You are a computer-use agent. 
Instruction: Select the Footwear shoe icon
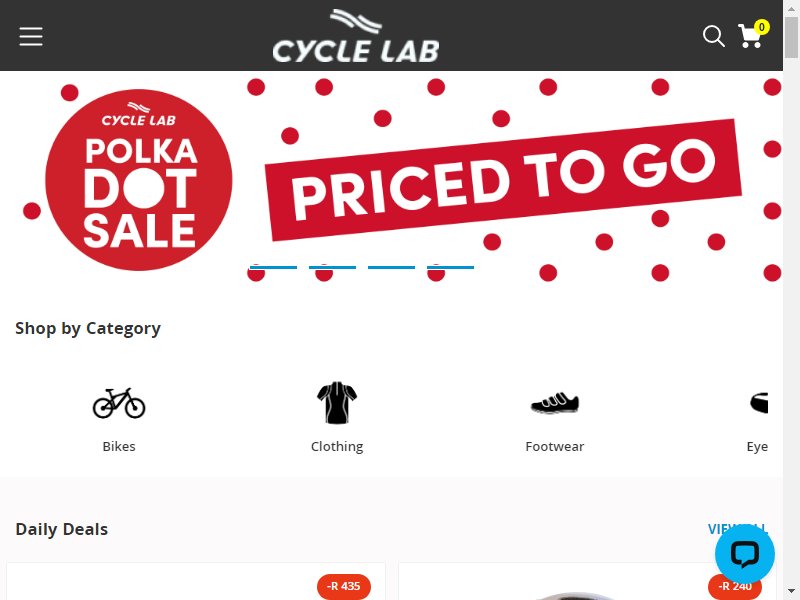(555, 403)
